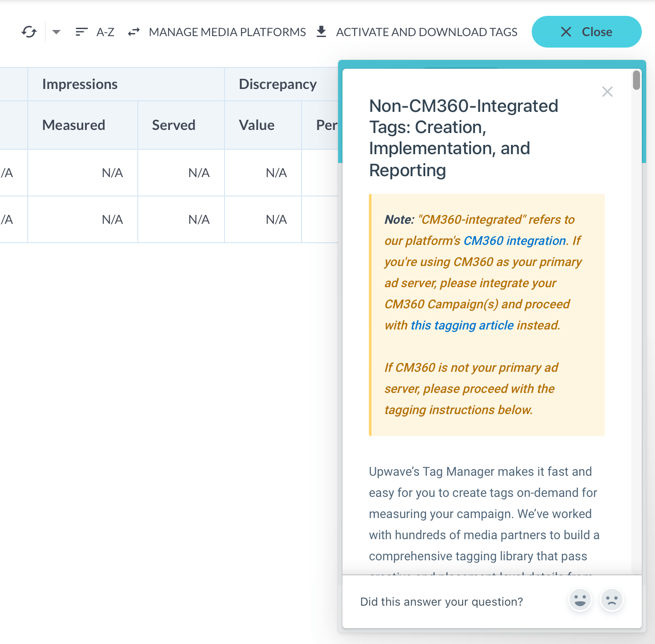
Task: Click 'Did this answer your question?' text
Action: tap(442, 602)
